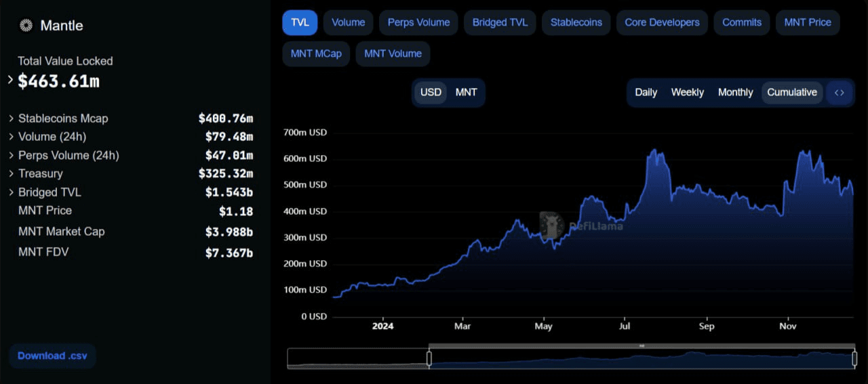Select USD as chart denomination

point(431,93)
